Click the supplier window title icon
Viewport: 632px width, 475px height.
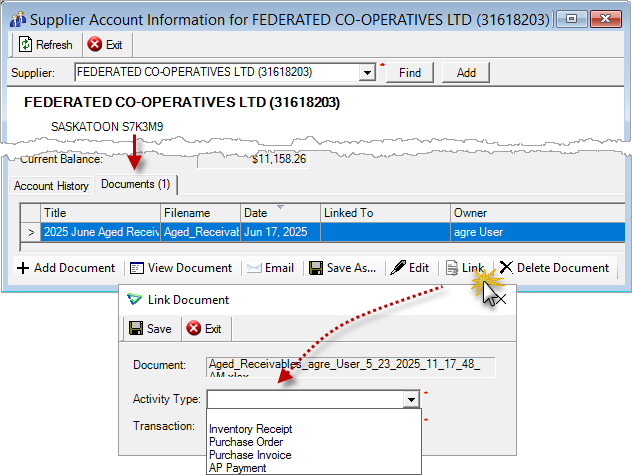tap(18, 19)
